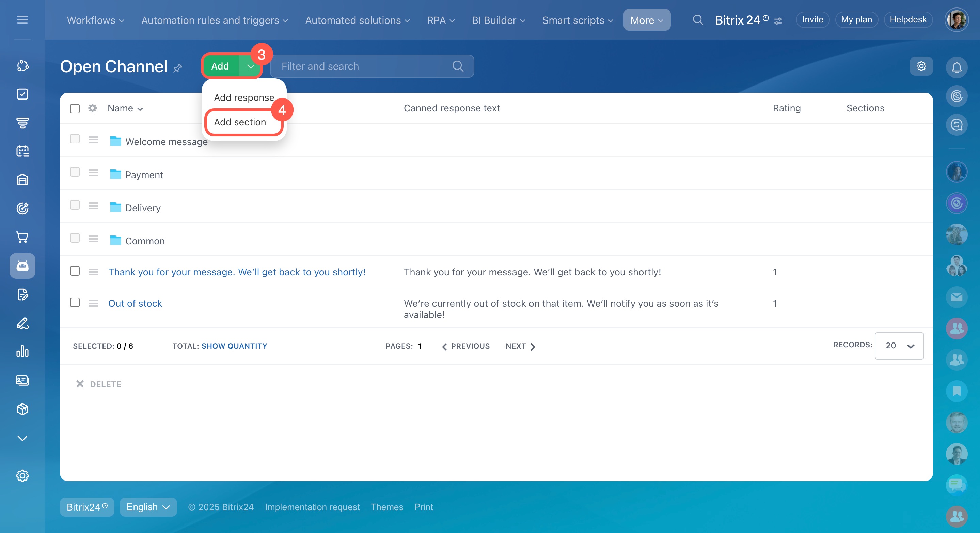Screen dimensions: 980x533
Task: Click the shopping cart sidebar icon
Action: click(22, 237)
